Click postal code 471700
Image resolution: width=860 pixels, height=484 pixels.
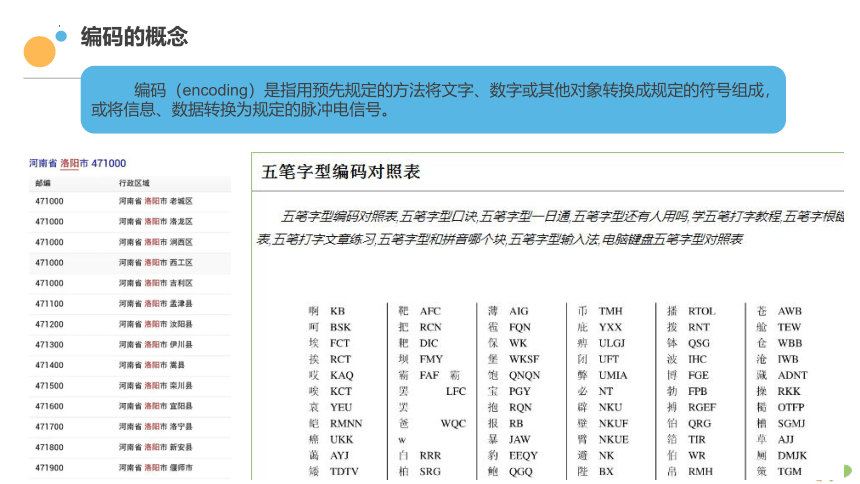pyautogui.click(x=49, y=426)
